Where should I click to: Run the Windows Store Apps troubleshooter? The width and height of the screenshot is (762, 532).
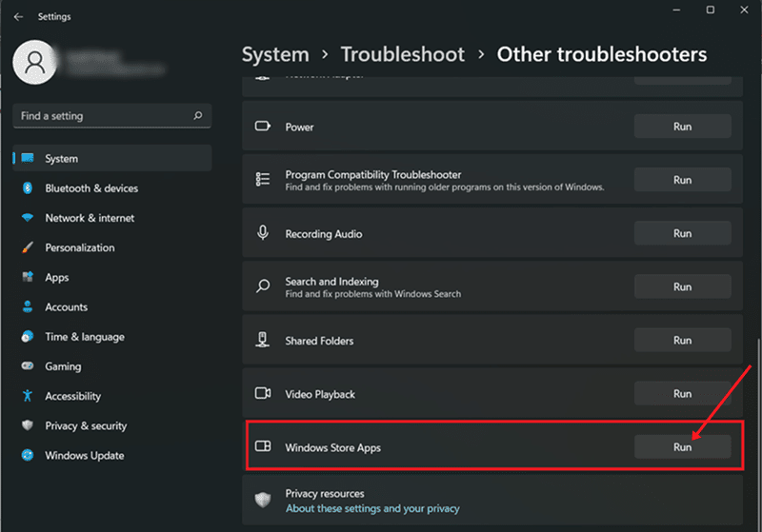pos(682,447)
